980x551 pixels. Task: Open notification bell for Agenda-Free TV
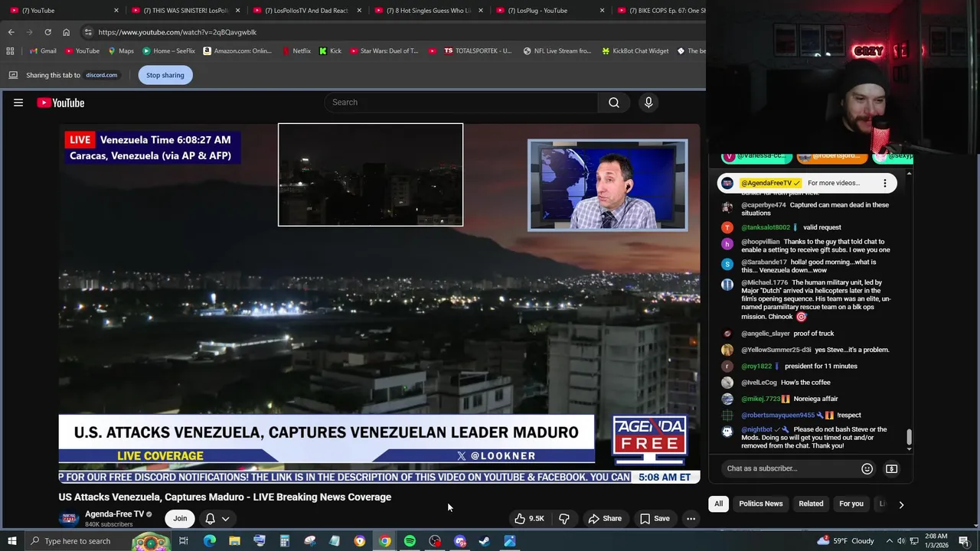point(210,519)
